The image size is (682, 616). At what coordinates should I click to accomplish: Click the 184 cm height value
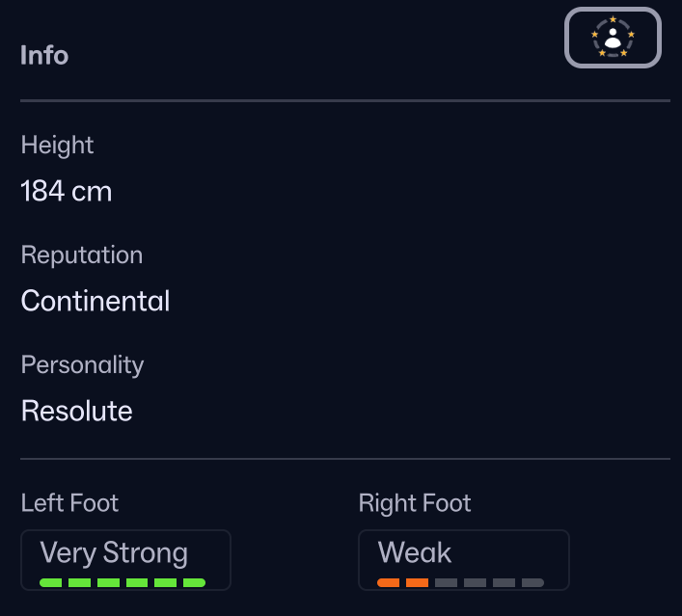(67, 192)
